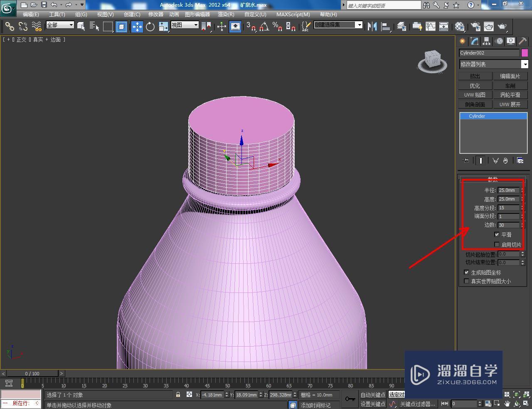
Task: Open Edit Named Selection Sets icon
Action: click(306, 27)
